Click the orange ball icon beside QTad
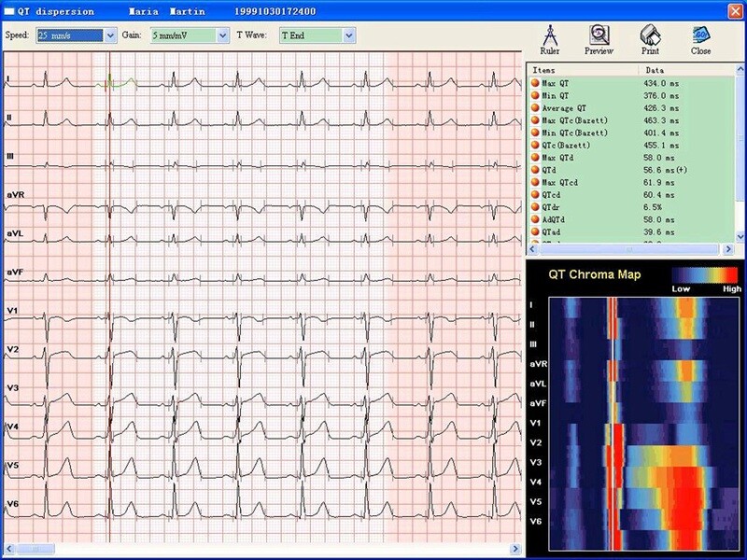Image resolution: width=747 pixels, height=560 pixels. click(535, 231)
